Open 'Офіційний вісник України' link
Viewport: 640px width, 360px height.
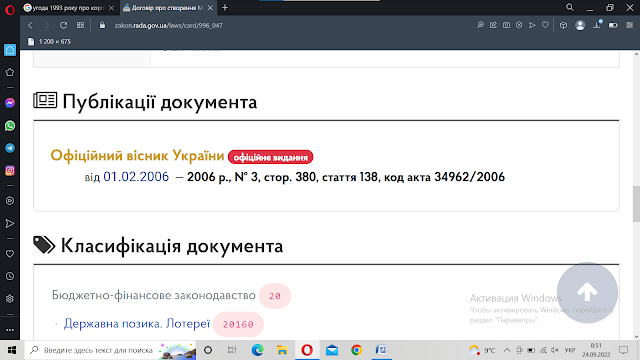point(137,156)
